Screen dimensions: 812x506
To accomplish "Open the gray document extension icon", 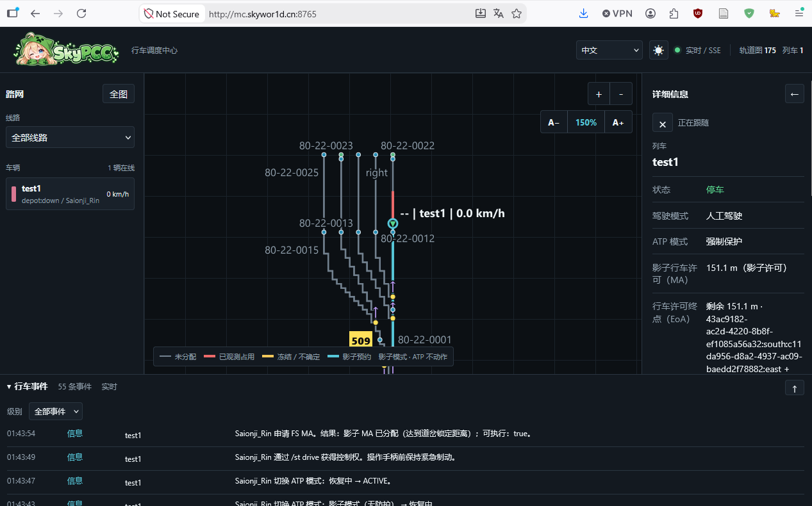I will click(x=724, y=13).
